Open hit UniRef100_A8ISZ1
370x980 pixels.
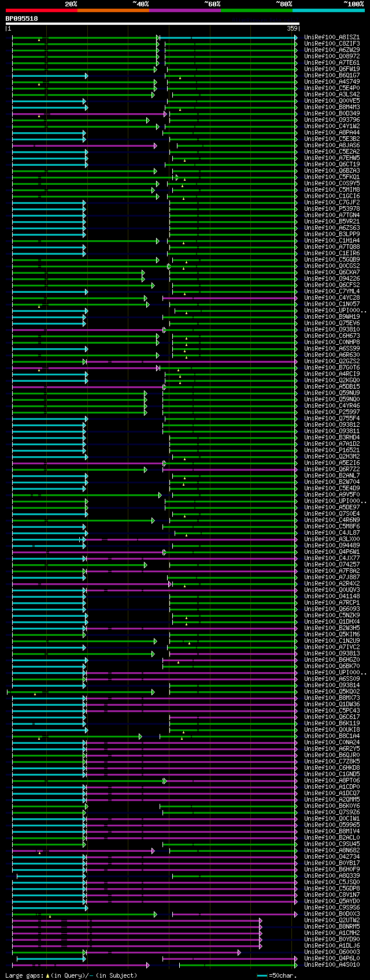point(332,37)
